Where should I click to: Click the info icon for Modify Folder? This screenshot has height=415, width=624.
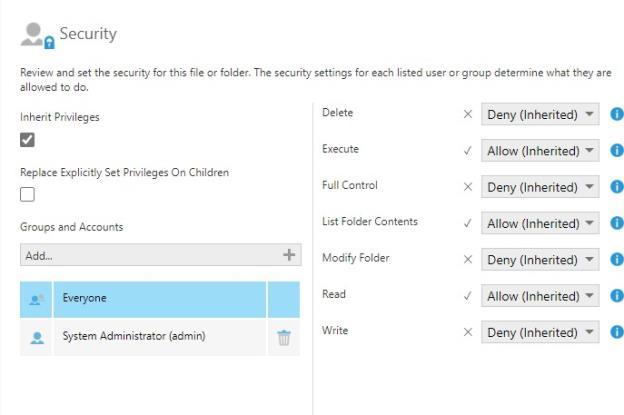click(x=616, y=260)
